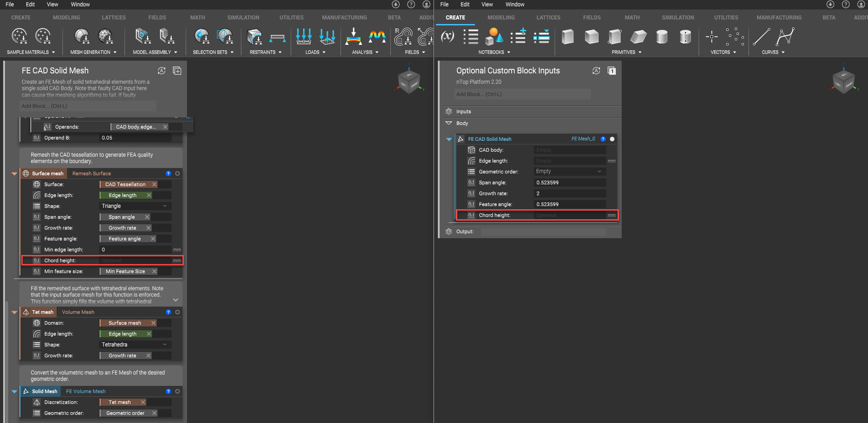This screenshot has width=868, height=423.
Task: Open help for the Tet mesh block
Action: click(168, 312)
